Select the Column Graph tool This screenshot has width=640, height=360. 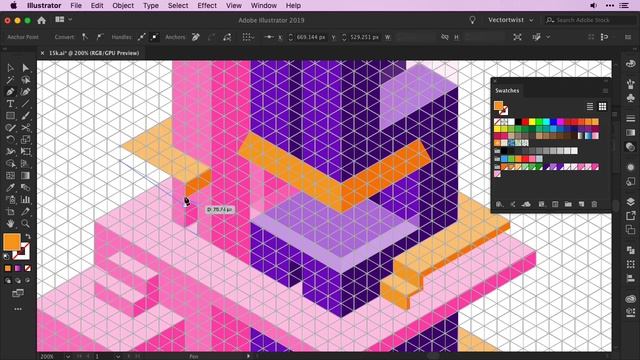pos(26,200)
